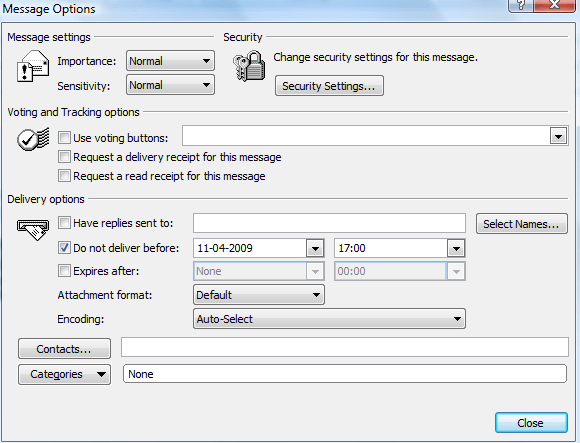
Task: Check Request a delivery receipt for this message
Action: pyautogui.click(x=64, y=157)
